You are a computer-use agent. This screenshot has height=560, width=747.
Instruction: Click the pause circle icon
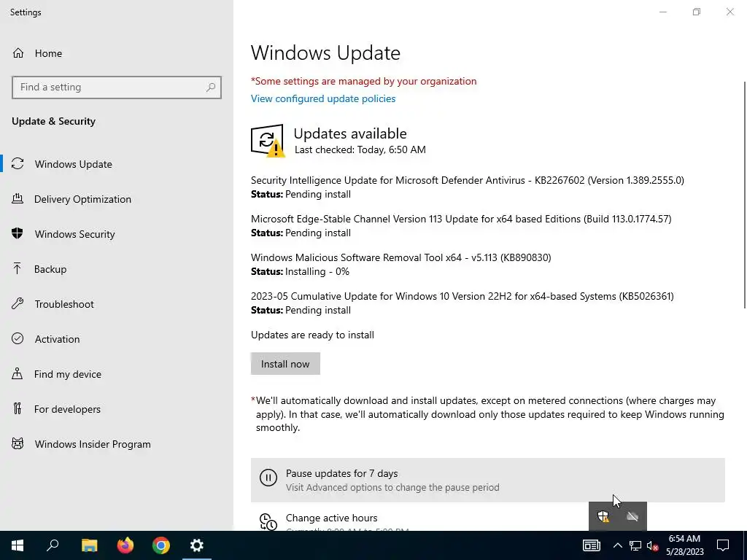point(268,477)
